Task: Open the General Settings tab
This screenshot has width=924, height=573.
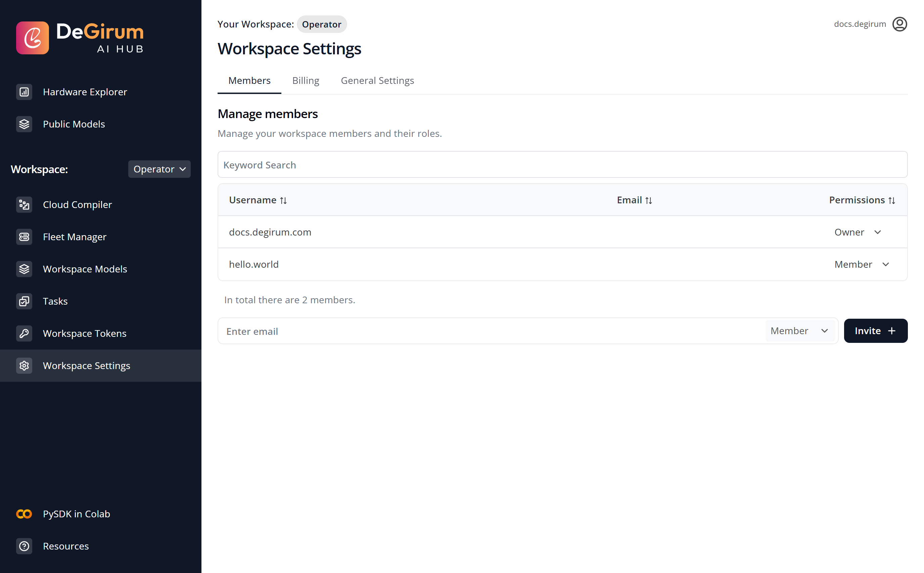Action: click(x=377, y=81)
